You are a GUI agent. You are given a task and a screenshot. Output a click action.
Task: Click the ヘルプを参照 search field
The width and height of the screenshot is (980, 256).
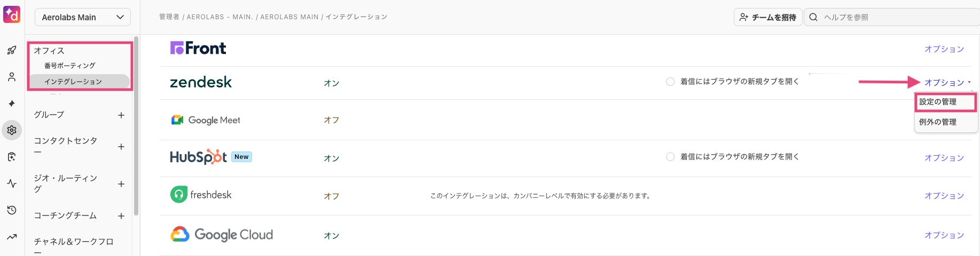coord(892,17)
